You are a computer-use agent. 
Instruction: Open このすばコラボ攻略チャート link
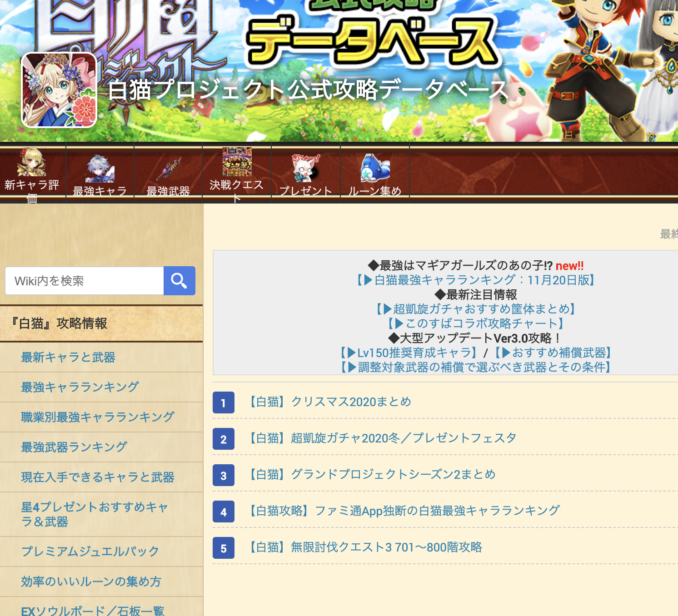(476, 323)
